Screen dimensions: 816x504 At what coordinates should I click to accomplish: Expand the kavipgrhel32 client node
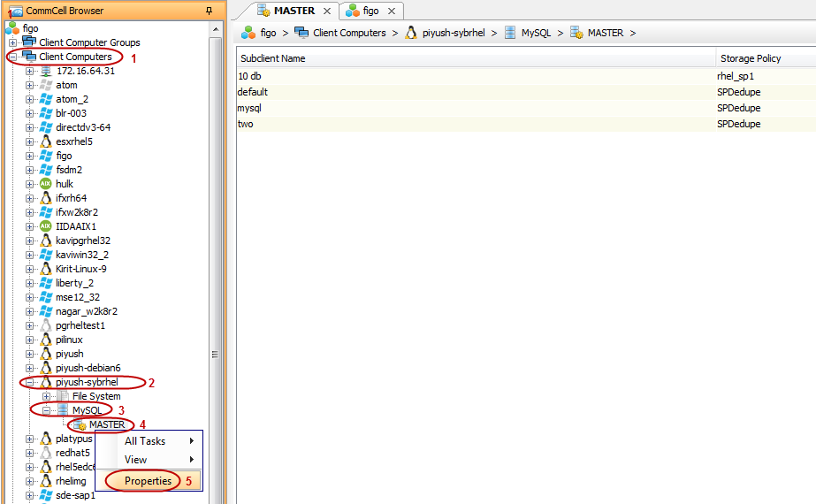click(x=30, y=241)
